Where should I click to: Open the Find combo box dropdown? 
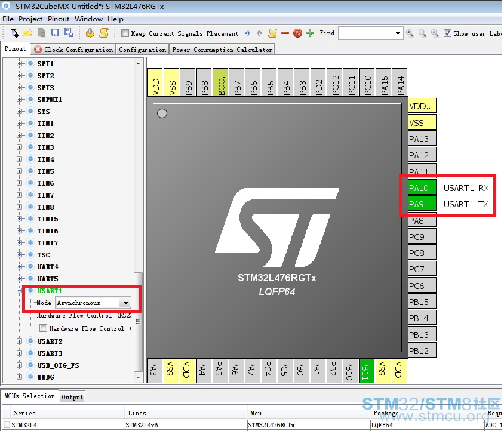(x=398, y=33)
